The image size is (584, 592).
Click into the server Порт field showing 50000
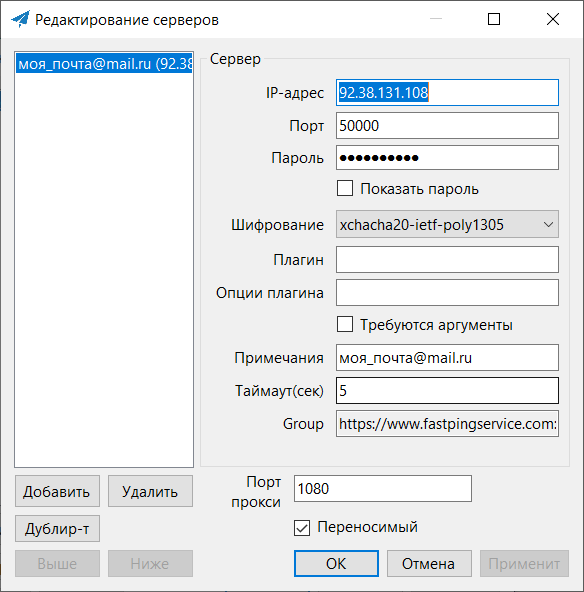coord(447,125)
